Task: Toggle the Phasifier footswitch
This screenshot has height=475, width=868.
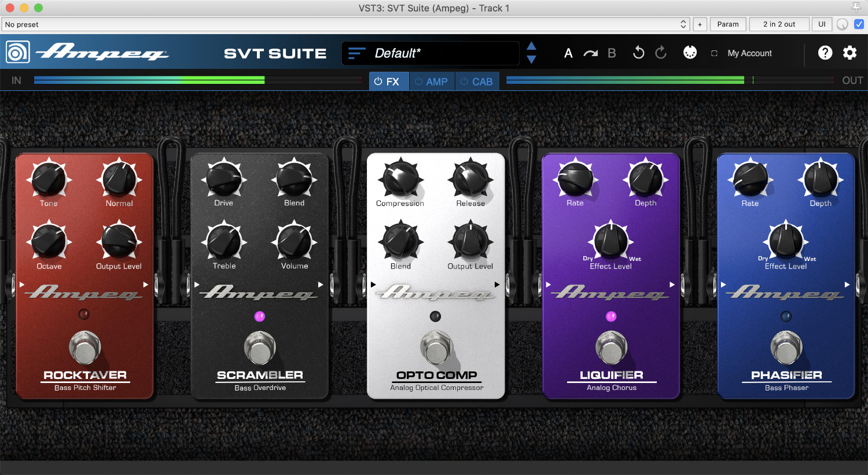Action: [786, 347]
